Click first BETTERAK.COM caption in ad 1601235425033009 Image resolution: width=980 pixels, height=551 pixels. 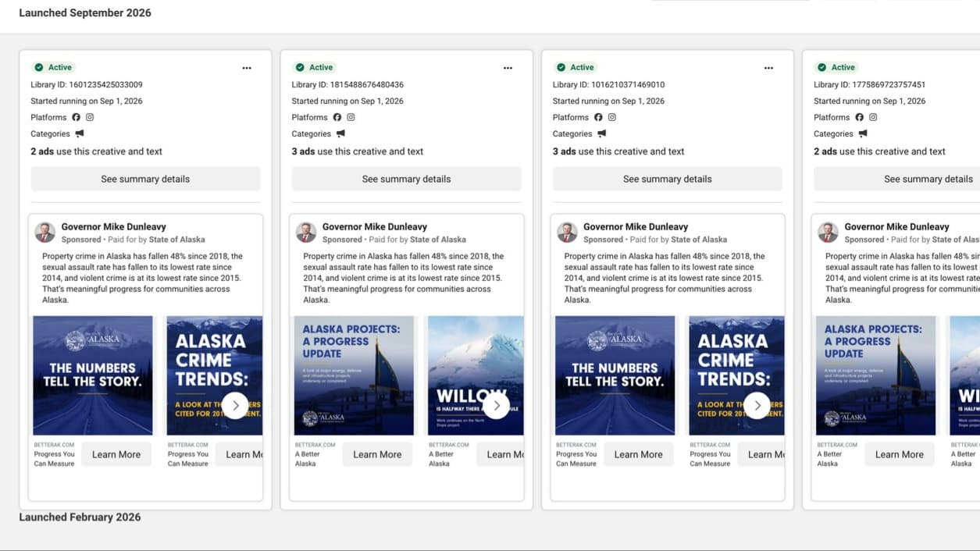54,445
